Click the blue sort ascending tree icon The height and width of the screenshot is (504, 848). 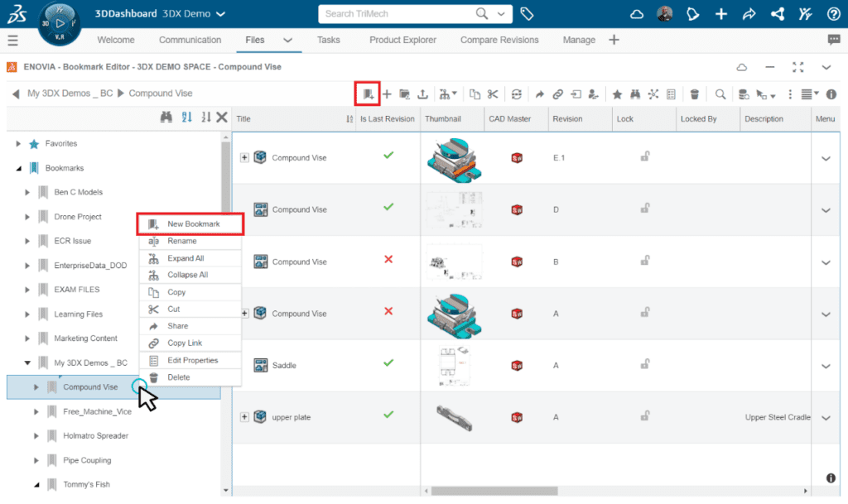[x=186, y=117]
